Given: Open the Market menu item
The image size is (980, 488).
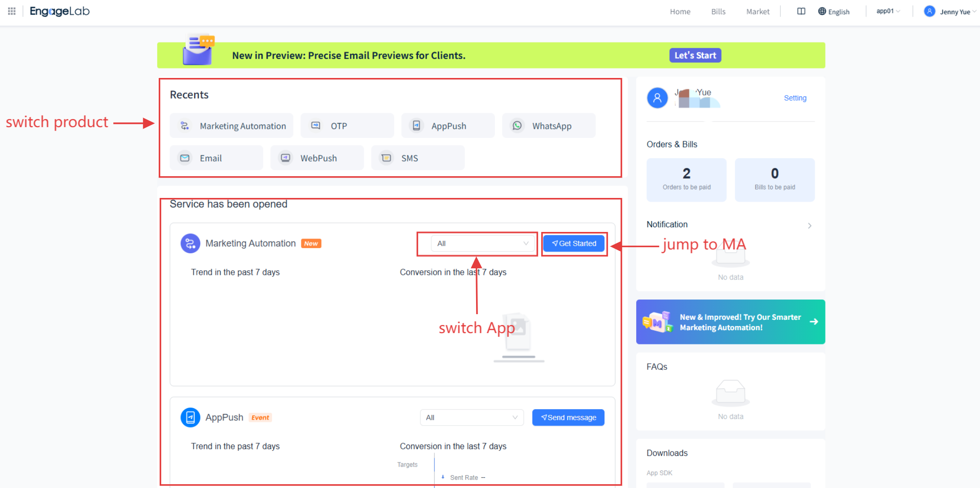Looking at the screenshot, I should 758,12.
